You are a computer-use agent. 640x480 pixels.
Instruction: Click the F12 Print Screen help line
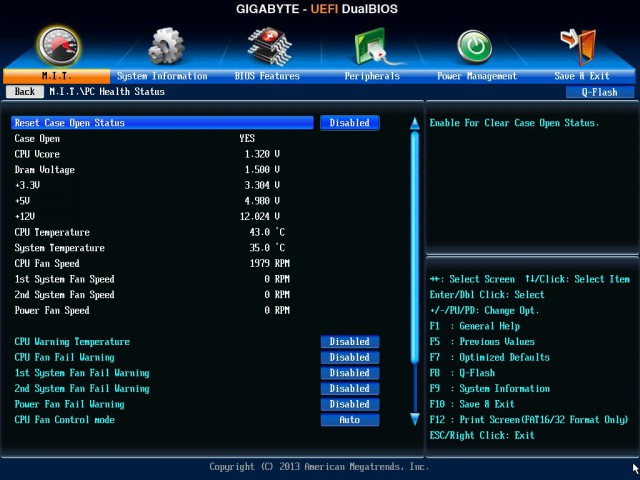pyautogui.click(x=529, y=420)
